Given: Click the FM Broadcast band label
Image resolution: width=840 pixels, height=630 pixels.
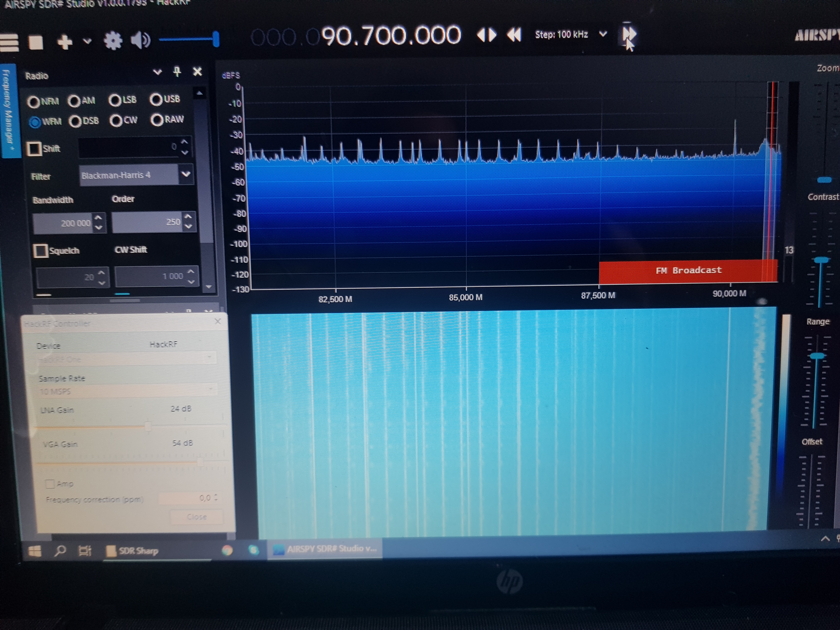Looking at the screenshot, I should click(x=688, y=270).
